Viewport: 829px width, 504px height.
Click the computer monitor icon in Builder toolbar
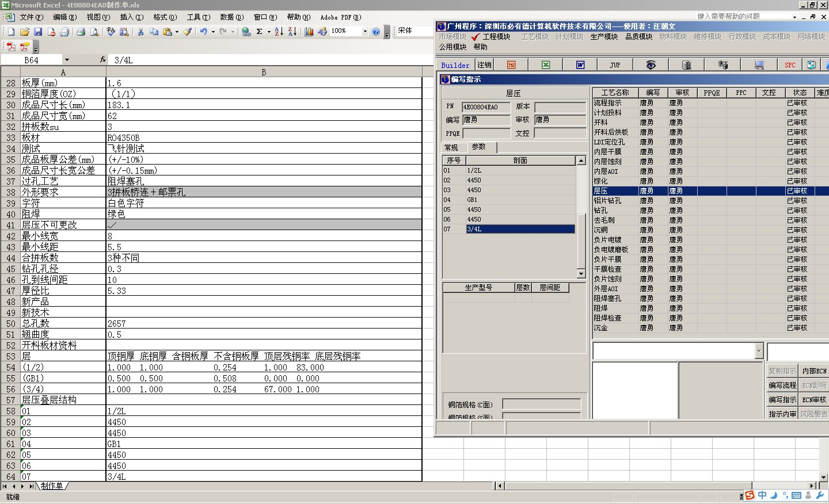759,65
